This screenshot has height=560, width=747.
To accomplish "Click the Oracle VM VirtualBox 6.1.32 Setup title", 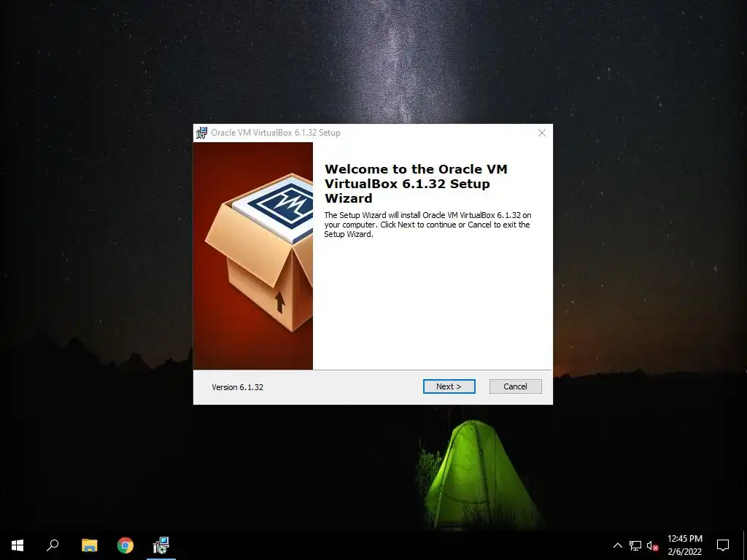I will click(x=276, y=133).
